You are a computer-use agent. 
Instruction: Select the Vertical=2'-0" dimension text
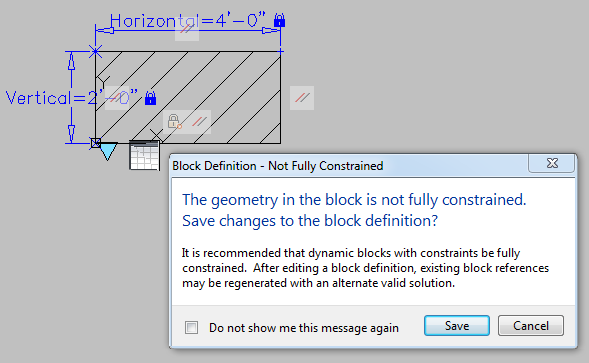coord(71,98)
